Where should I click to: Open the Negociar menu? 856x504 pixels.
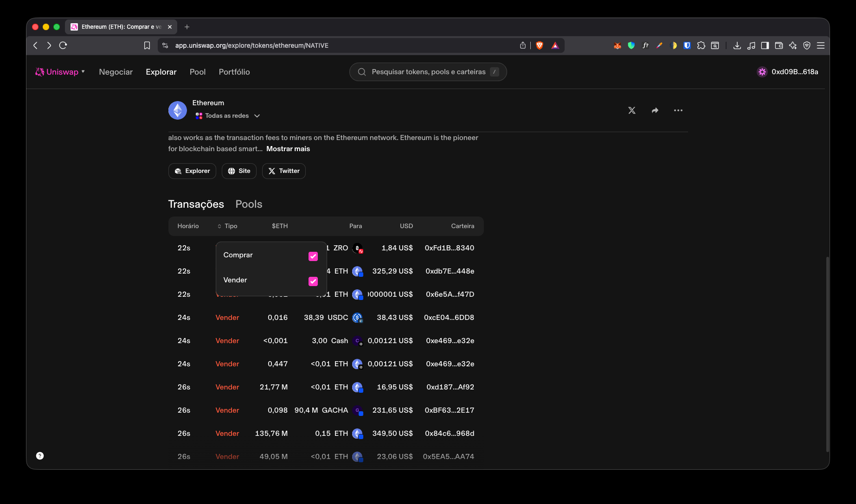click(116, 72)
